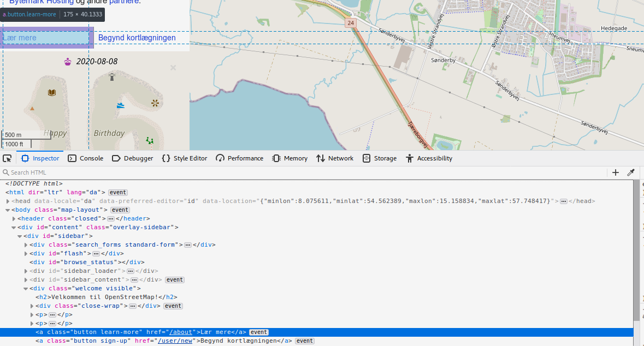Click the route 24 shield on map
The image size is (644, 346).
click(350, 23)
